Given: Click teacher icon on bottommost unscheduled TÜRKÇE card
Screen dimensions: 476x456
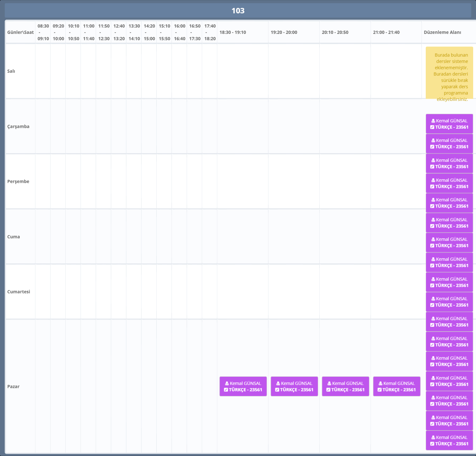Looking at the screenshot, I should [433, 437].
